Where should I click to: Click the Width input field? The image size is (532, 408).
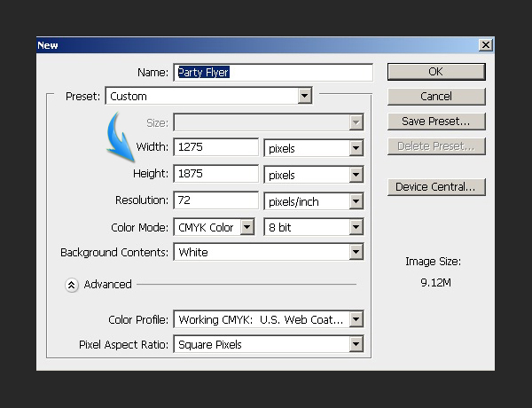pos(215,148)
